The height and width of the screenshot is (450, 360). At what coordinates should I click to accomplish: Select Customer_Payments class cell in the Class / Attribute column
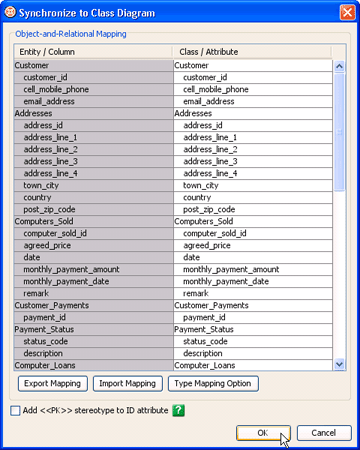point(253,305)
